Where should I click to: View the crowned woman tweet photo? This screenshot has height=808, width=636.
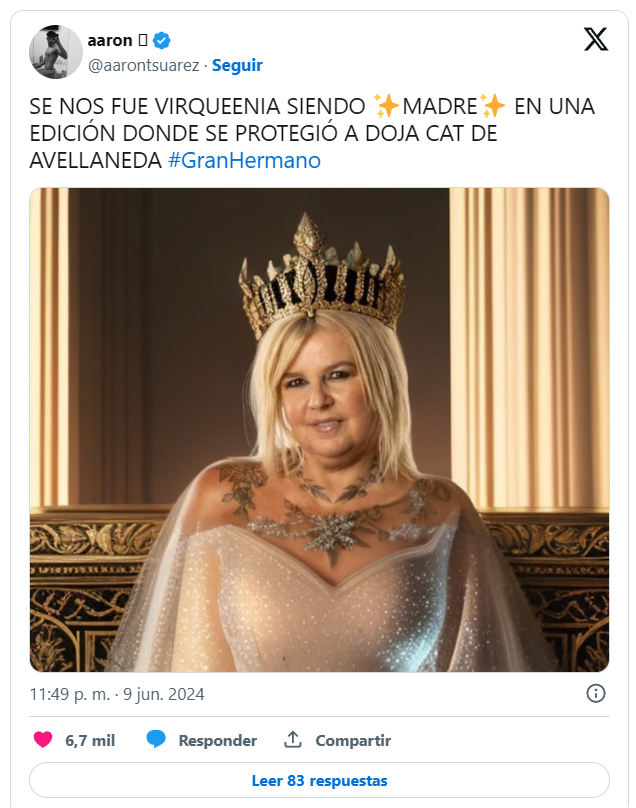[319, 430]
